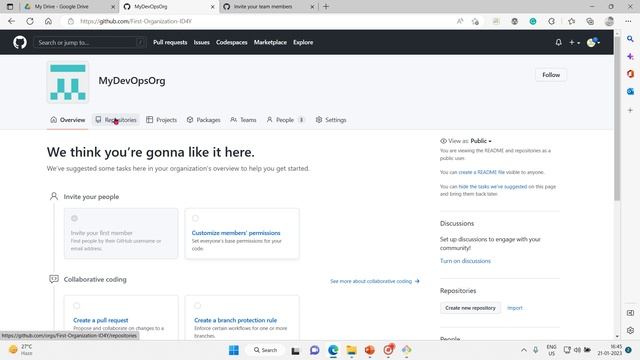Click the Import repository link
The width and height of the screenshot is (640, 360).
(x=515, y=308)
